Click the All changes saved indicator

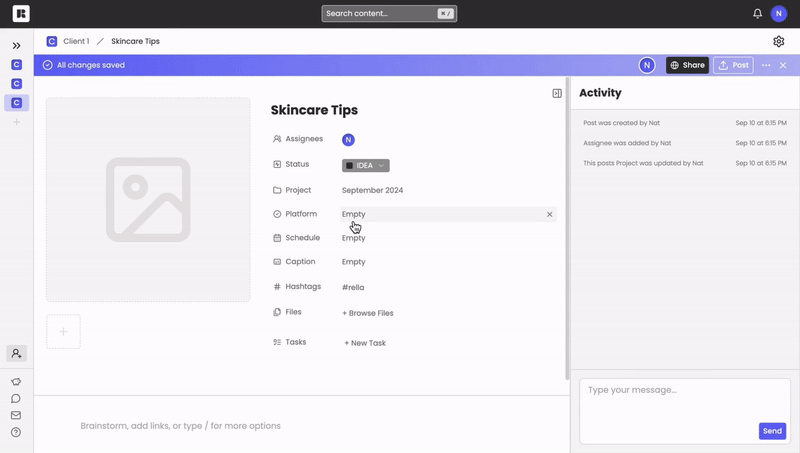84,65
